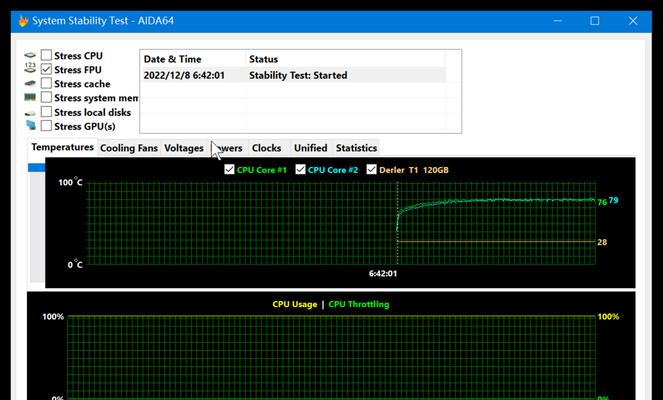Hide the CPU Core #2 temperature graph

[300, 170]
